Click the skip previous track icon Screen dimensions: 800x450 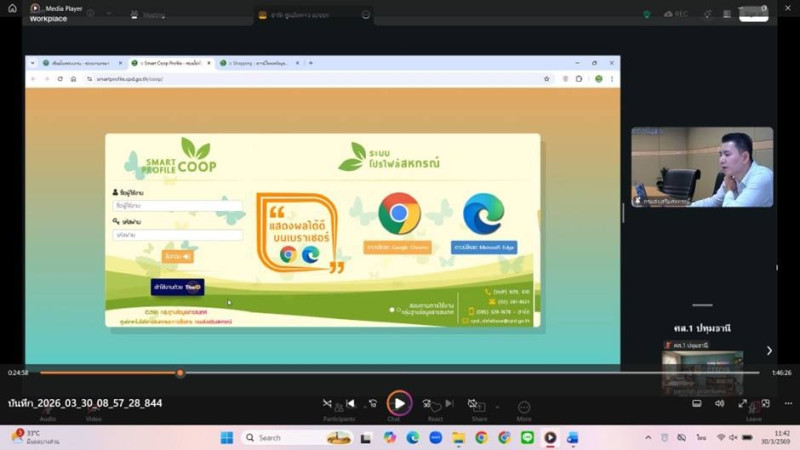click(350, 404)
